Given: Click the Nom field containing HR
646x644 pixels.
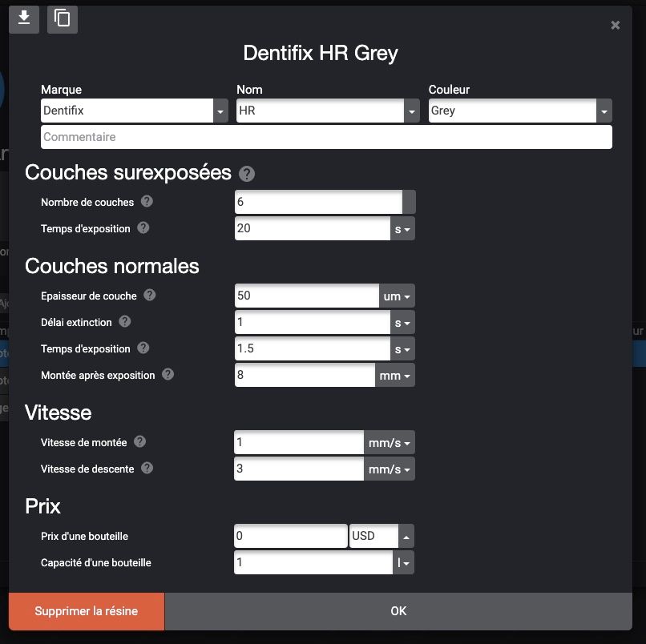Looking at the screenshot, I should [320, 111].
